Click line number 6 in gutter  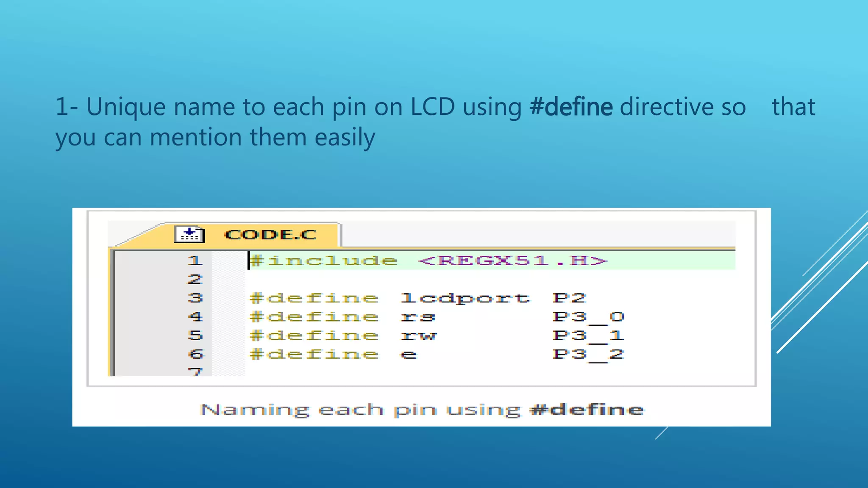click(195, 354)
